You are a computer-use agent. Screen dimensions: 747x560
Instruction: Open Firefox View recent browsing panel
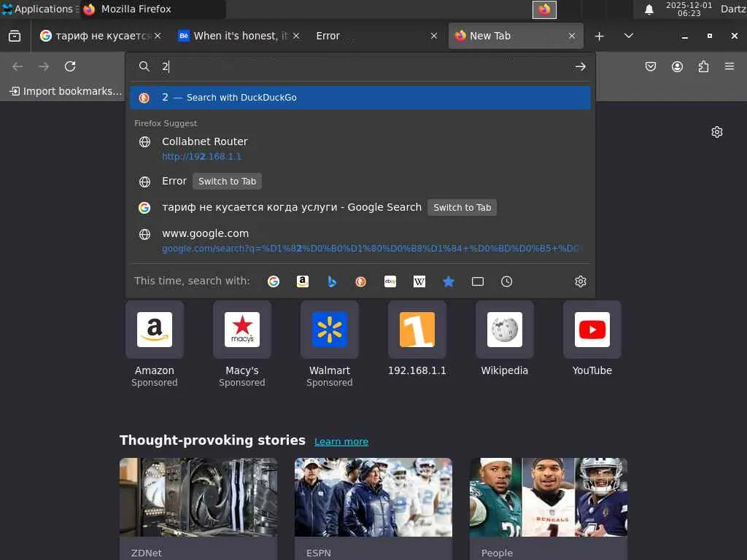(15, 36)
